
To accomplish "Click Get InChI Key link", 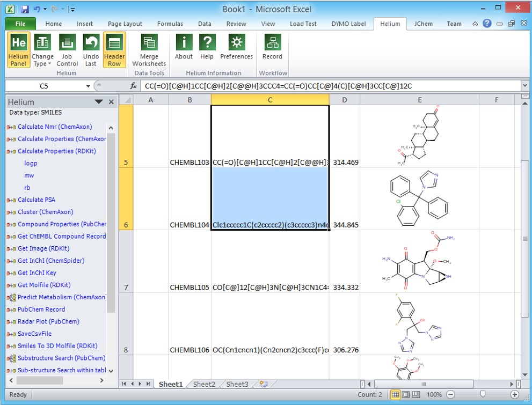I will (x=37, y=273).
